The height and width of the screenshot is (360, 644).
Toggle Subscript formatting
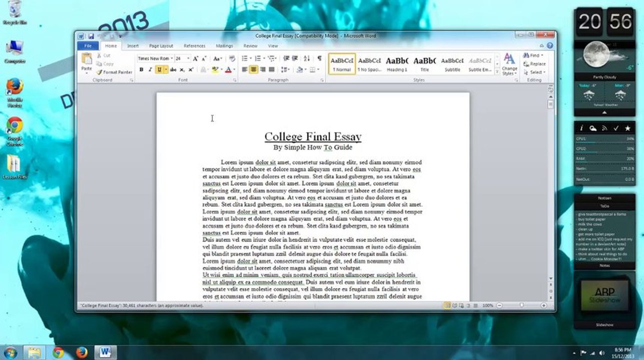point(183,70)
